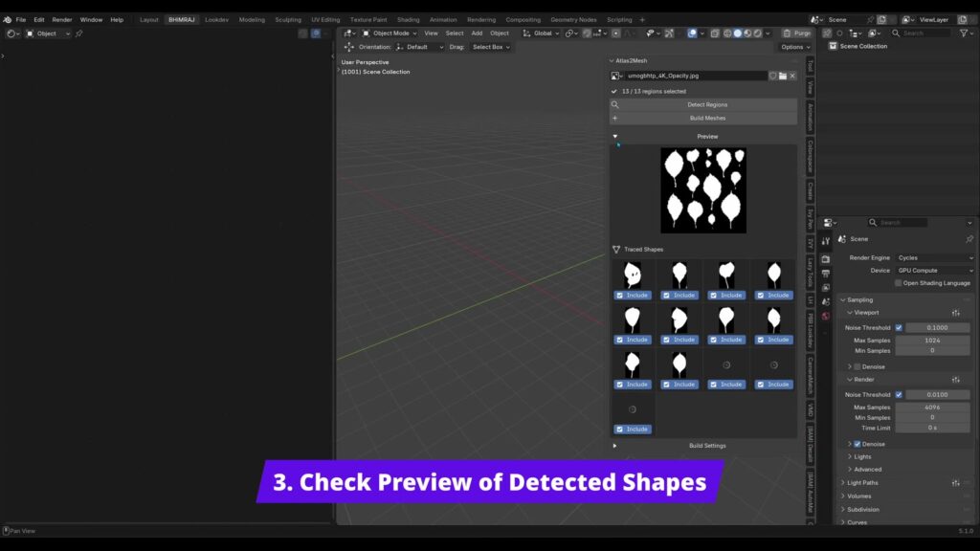The width and height of the screenshot is (980, 551).
Task: Open the Drag Select Box dropdown
Action: 491,47
